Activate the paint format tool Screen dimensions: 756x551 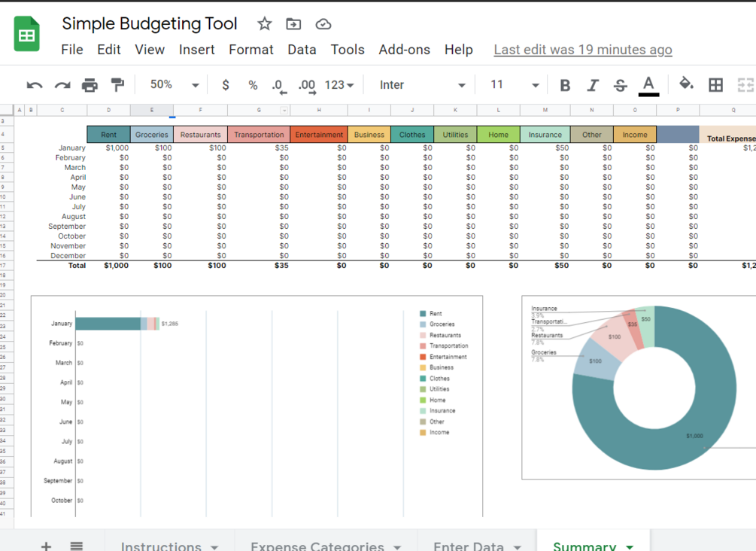pos(117,85)
